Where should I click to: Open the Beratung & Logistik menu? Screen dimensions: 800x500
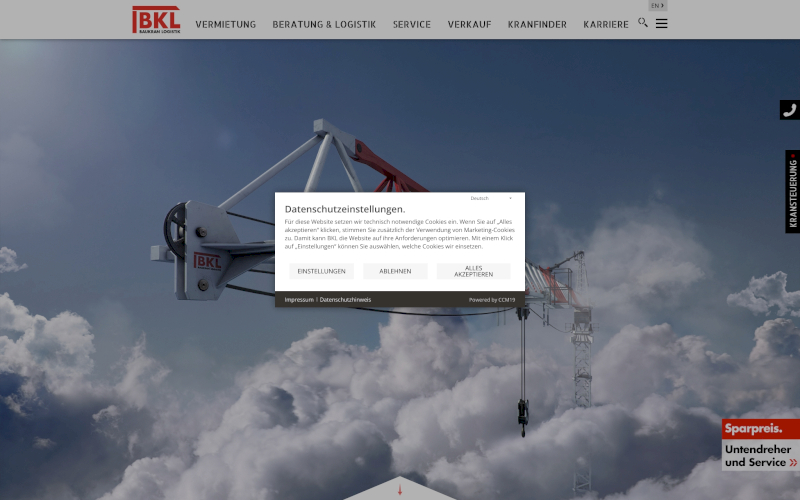point(324,24)
